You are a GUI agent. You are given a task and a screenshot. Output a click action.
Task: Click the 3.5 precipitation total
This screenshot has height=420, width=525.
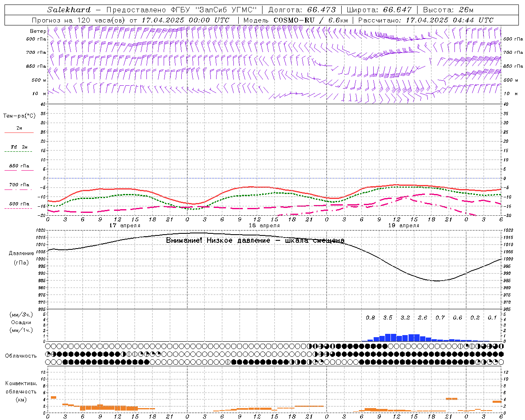click(x=388, y=318)
